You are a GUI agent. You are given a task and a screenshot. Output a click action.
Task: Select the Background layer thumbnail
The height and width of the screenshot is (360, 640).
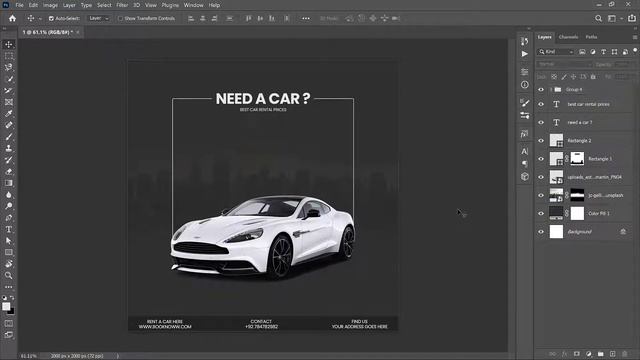coord(556,232)
